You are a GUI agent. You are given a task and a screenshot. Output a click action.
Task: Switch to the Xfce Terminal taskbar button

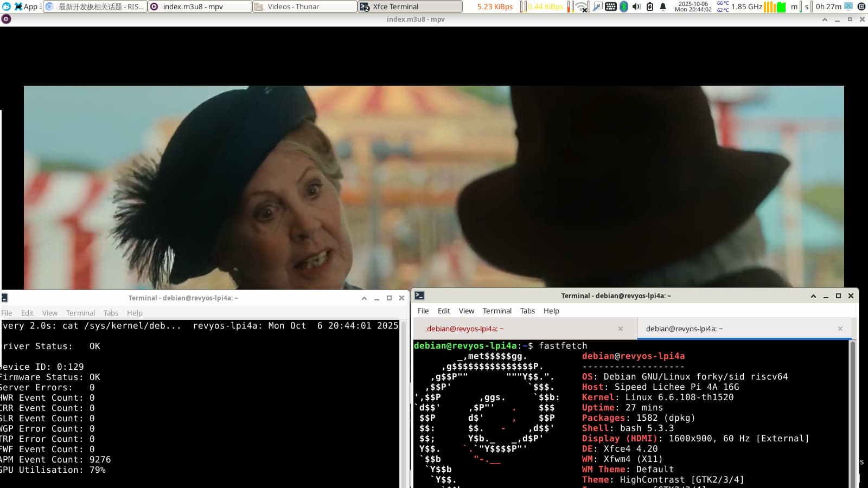coord(410,7)
